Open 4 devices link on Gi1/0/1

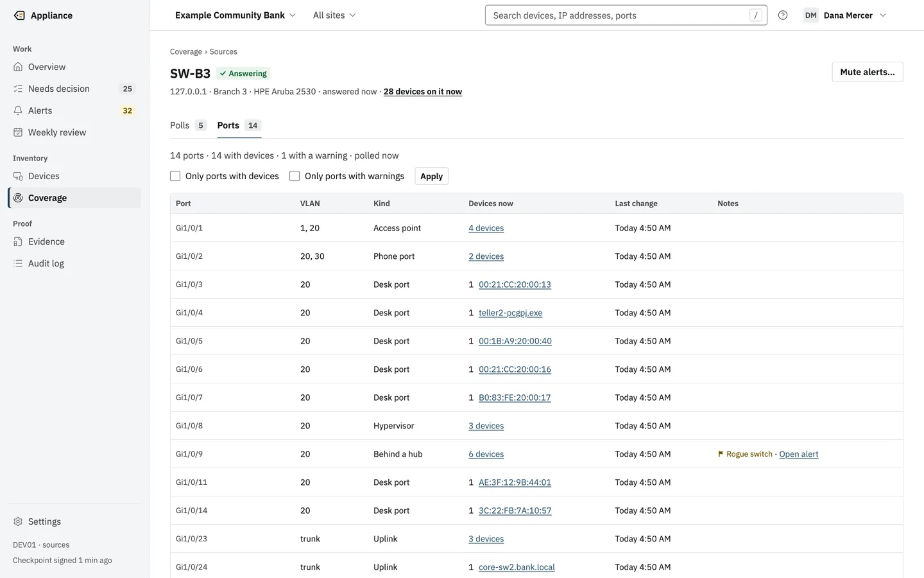[486, 228]
